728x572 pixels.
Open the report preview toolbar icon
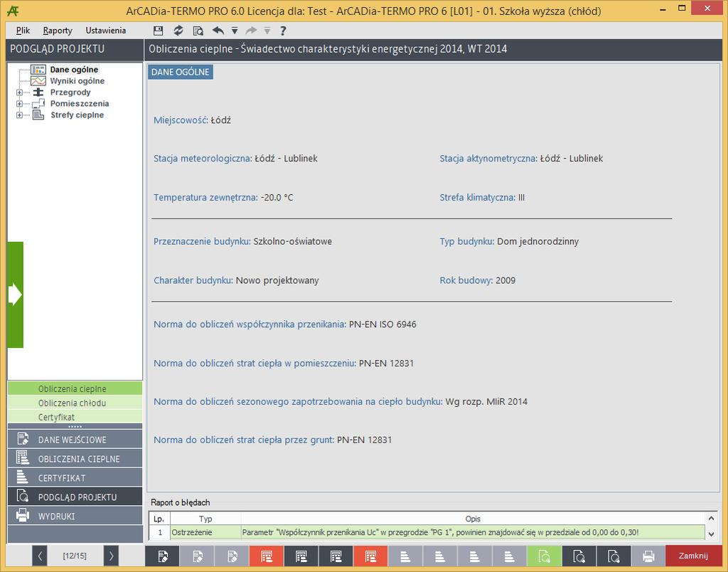198,31
